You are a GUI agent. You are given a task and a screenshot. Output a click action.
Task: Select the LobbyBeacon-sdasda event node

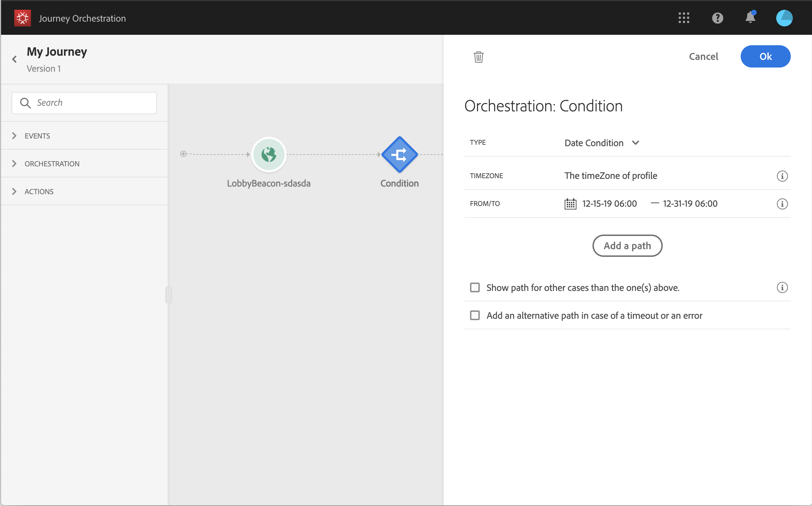(269, 155)
